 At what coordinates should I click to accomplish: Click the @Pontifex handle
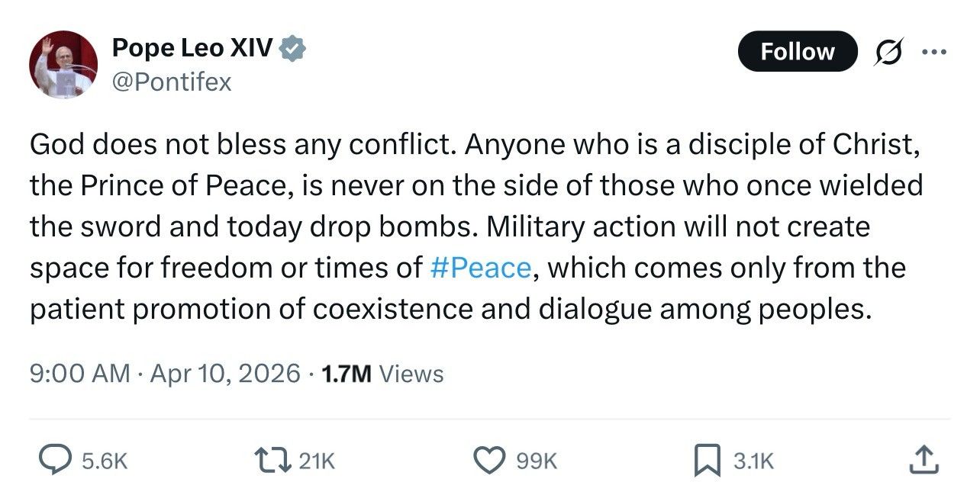pos(172,81)
